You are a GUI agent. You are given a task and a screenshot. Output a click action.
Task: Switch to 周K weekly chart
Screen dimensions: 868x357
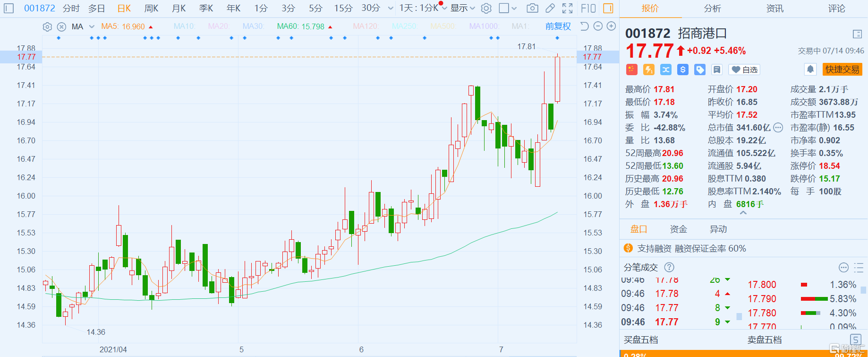pos(152,8)
